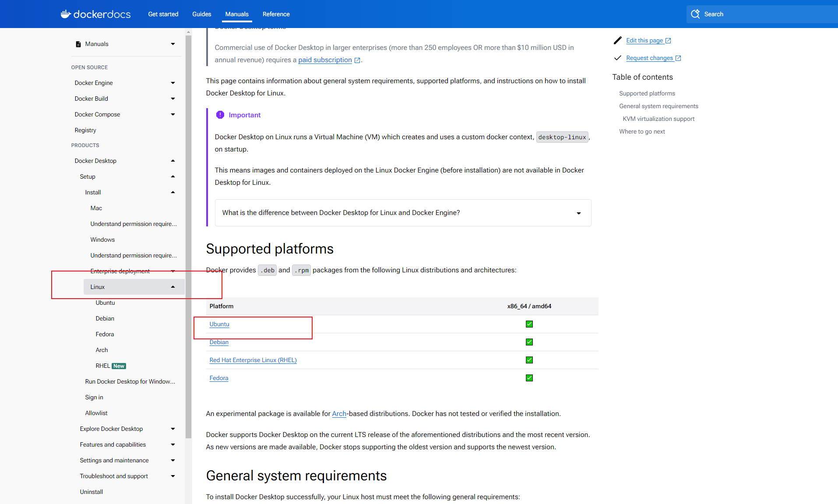Click the green check in Ubuntu row
Viewport: 838px width, 504px height.
click(529, 324)
